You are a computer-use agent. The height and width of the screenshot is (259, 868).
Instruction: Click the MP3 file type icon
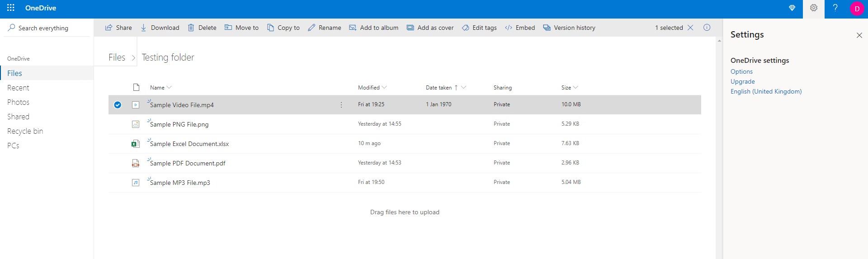(136, 183)
